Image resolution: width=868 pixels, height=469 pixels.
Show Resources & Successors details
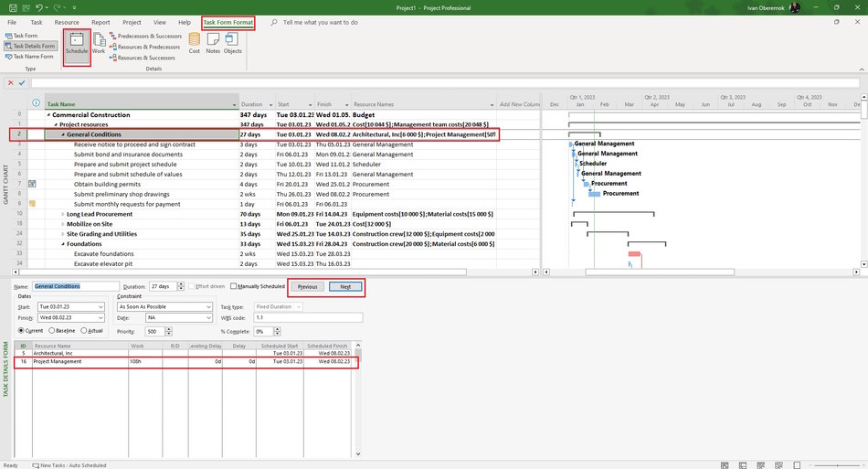pos(143,58)
